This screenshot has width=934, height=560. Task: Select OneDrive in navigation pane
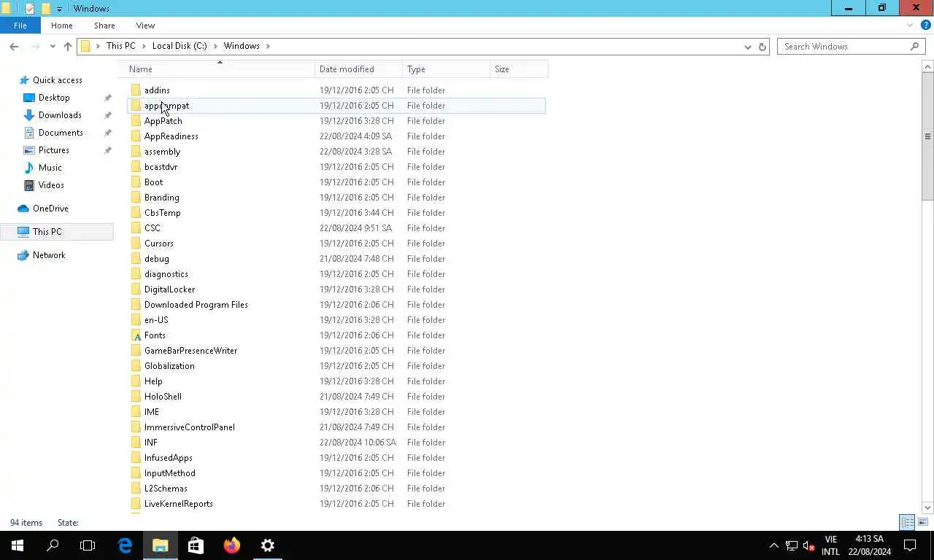pos(50,209)
